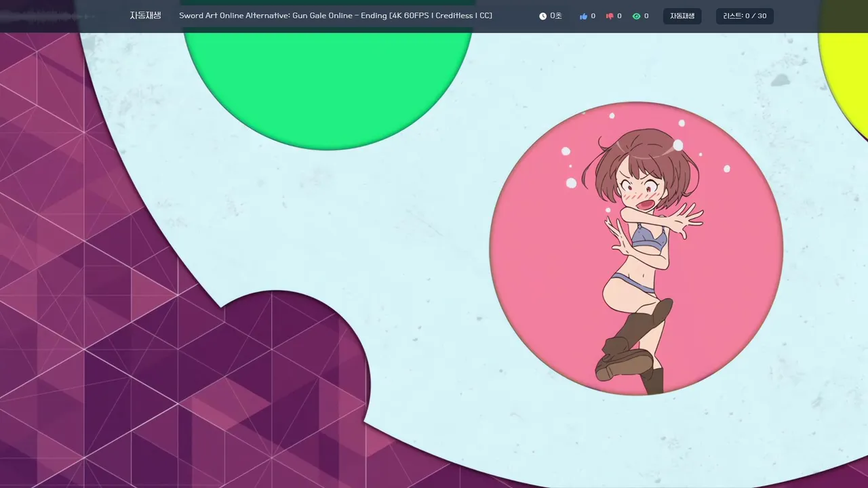Click the red thumbs-down dislike icon
This screenshot has height=488, width=868.
pos(610,16)
